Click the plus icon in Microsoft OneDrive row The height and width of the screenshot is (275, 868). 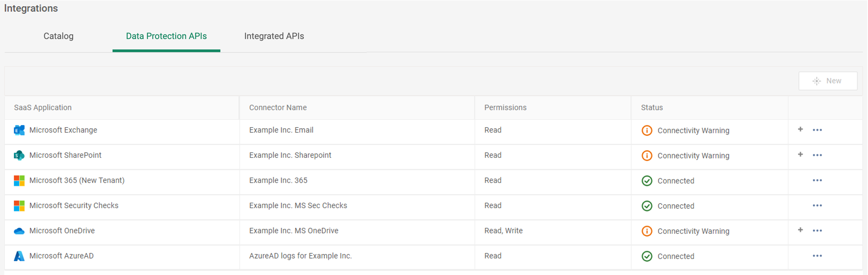pyautogui.click(x=800, y=230)
